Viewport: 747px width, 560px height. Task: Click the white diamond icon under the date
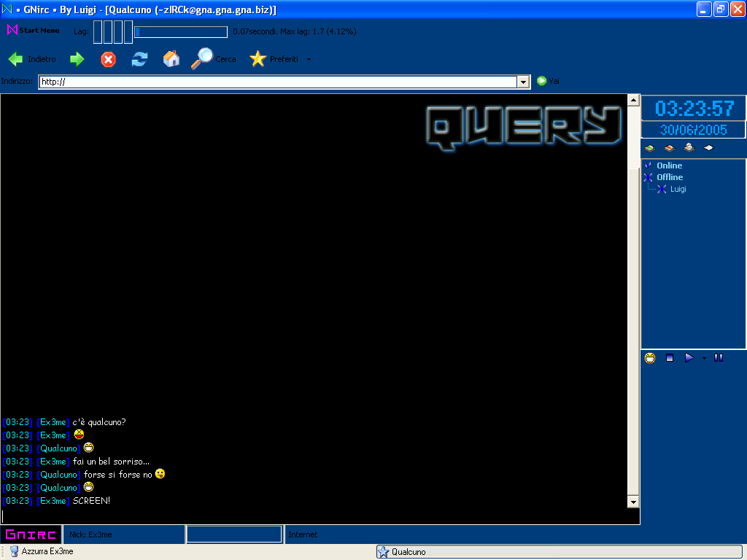pyautogui.click(x=708, y=148)
